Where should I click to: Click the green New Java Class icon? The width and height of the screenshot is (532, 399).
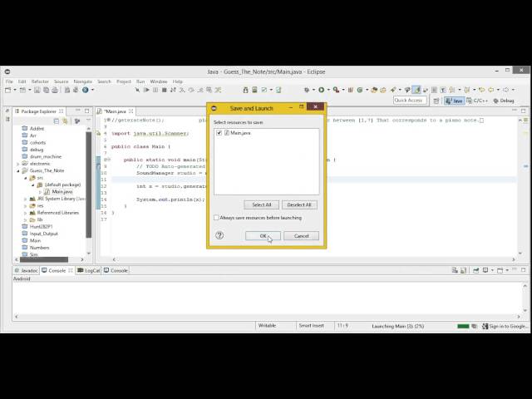click(360, 90)
